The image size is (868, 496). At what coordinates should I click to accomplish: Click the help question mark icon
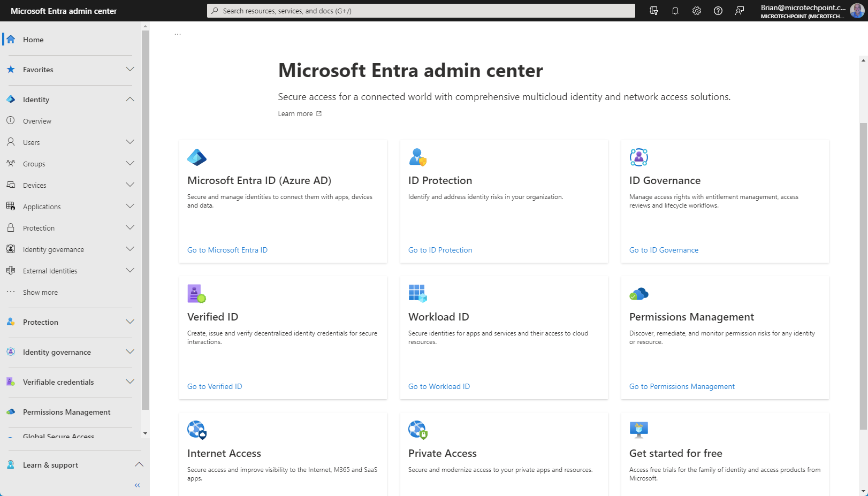tap(718, 11)
